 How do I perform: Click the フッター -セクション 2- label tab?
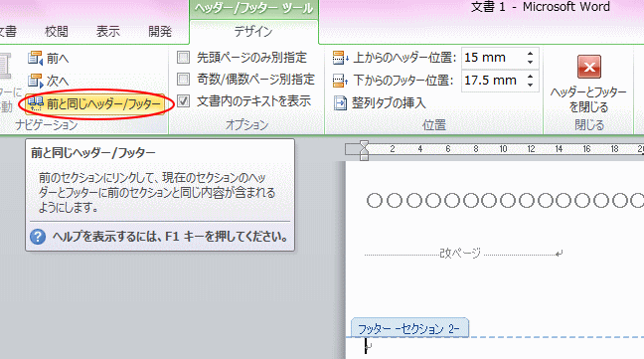409,328
